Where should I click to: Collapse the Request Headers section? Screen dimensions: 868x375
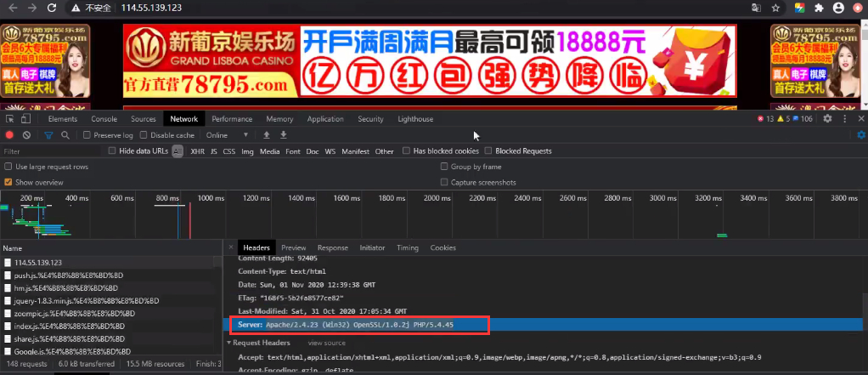pos(230,343)
